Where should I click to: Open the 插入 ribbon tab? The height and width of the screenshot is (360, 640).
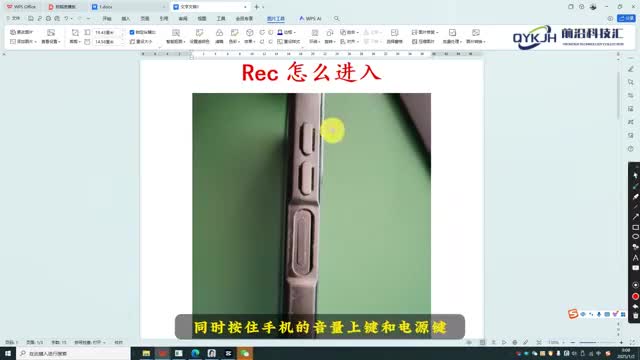pos(126,19)
